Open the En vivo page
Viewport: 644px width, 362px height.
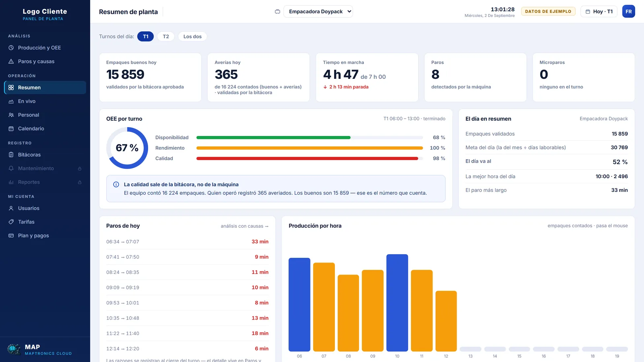(x=45, y=101)
